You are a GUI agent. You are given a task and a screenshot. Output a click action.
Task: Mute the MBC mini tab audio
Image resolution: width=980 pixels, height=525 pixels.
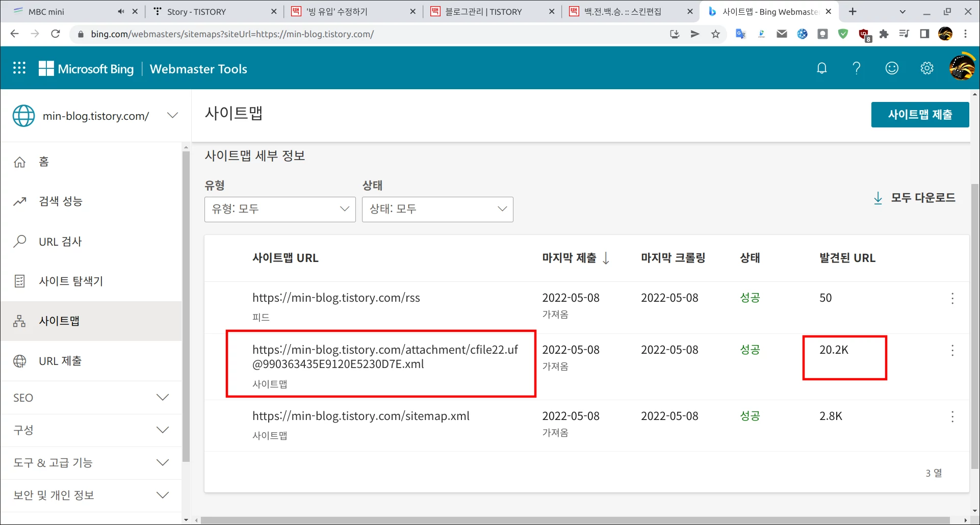point(121,11)
